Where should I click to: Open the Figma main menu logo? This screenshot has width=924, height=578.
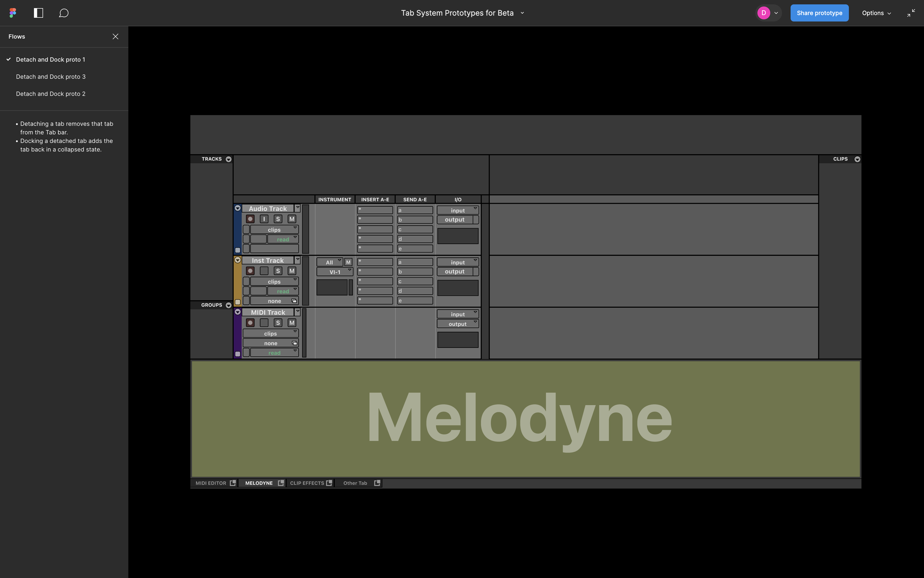pos(13,13)
